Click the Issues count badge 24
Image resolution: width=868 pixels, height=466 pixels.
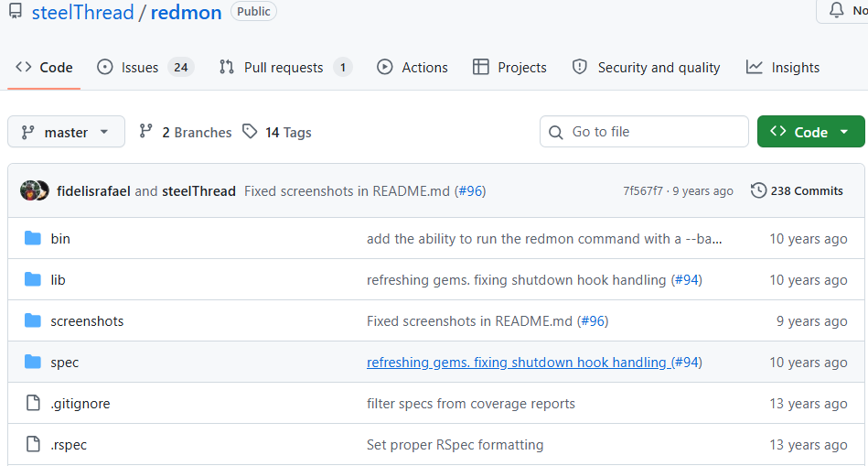tap(181, 68)
